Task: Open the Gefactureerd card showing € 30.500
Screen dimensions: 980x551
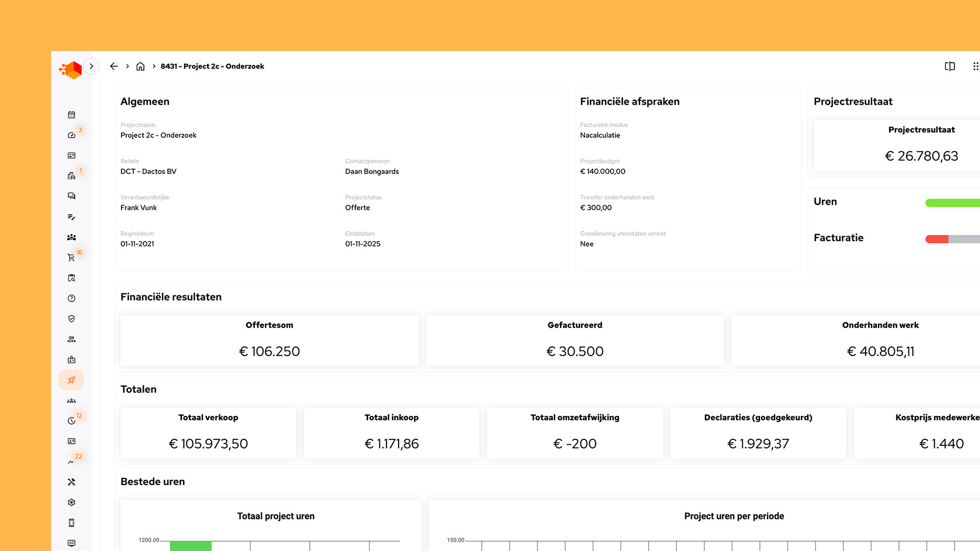Action: (x=575, y=340)
